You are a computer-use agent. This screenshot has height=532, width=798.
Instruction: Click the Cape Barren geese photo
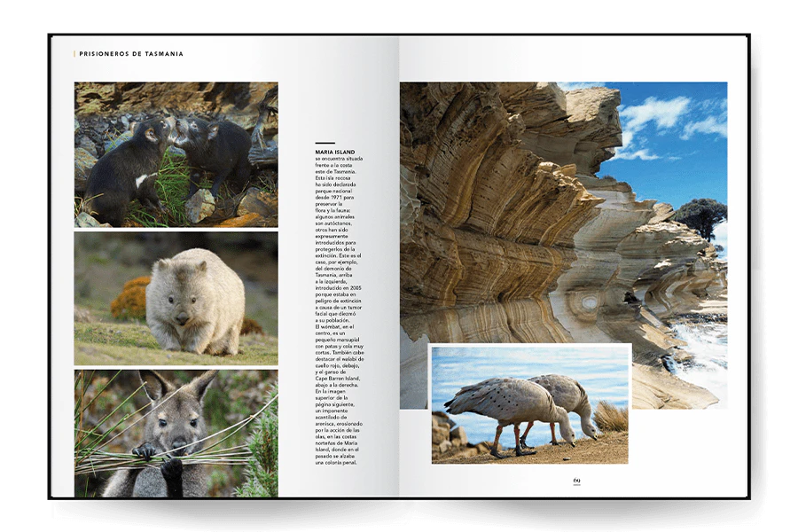click(529, 404)
